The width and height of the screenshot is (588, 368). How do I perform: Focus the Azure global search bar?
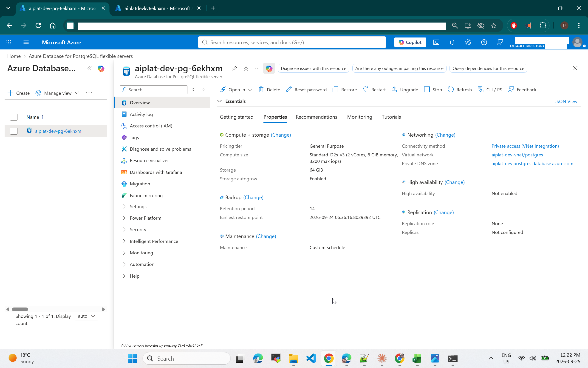coord(292,42)
